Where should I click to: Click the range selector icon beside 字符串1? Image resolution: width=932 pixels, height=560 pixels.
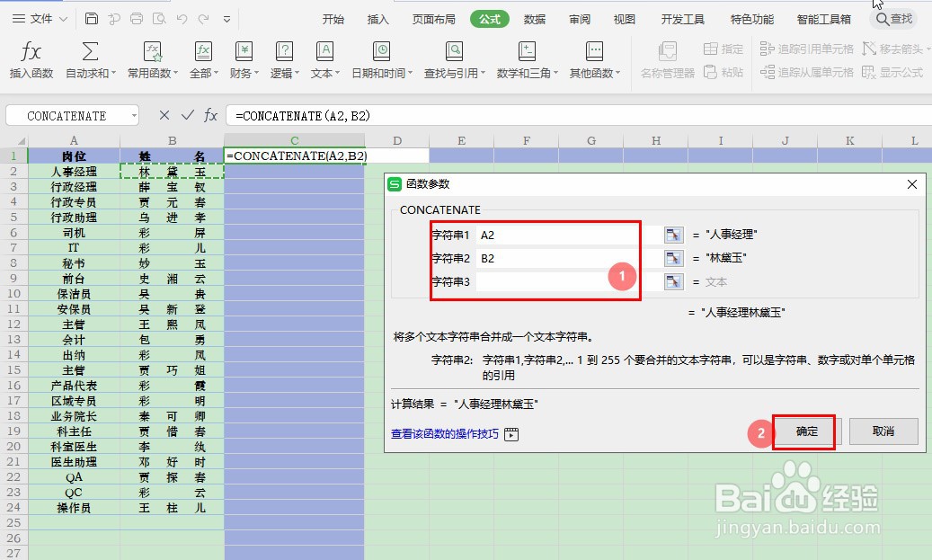tap(673, 235)
